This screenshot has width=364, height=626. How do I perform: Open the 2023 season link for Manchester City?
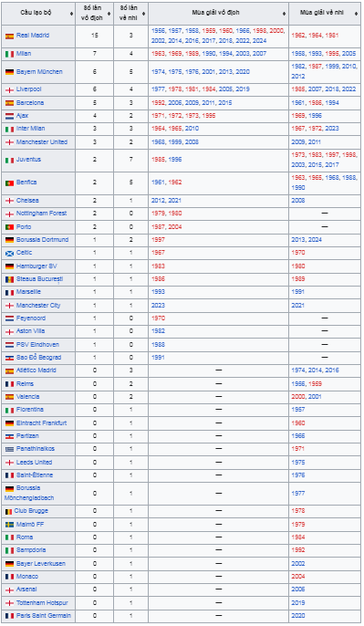pos(158,306)
